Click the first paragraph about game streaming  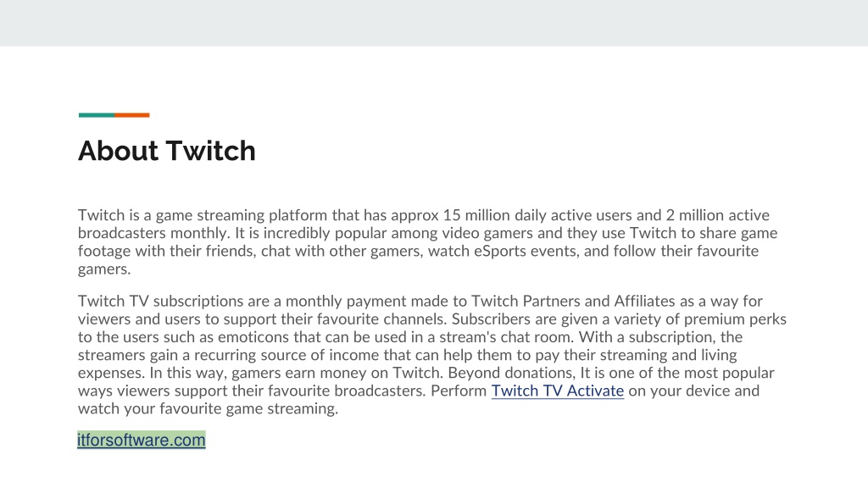pyautogui.click(x=427, y=241)
